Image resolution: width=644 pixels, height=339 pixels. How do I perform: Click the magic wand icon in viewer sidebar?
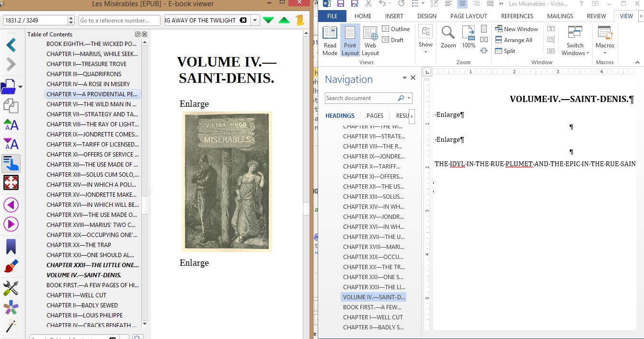[11, 327]
